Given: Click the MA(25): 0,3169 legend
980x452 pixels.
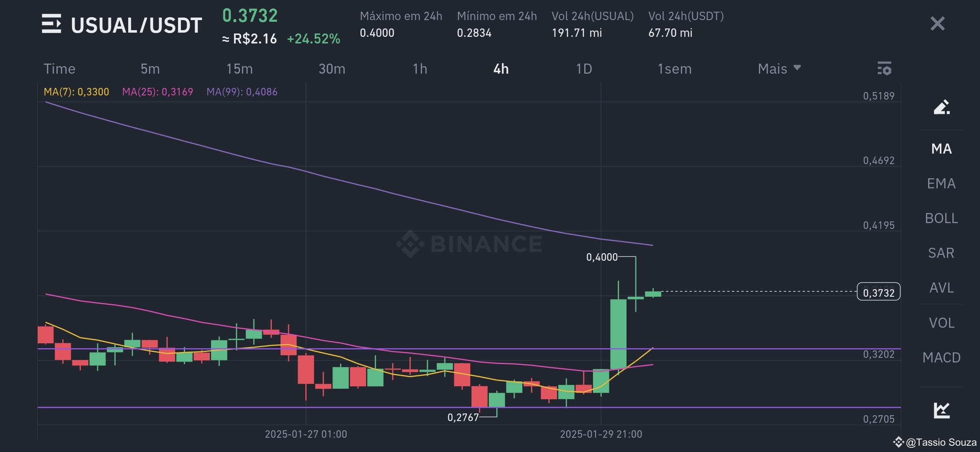Looking at the screenshot, I should click(x=157, y=92).
